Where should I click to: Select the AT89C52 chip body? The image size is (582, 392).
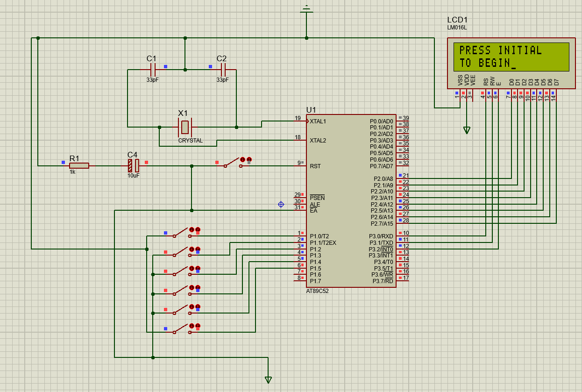(x=351, y=201)
